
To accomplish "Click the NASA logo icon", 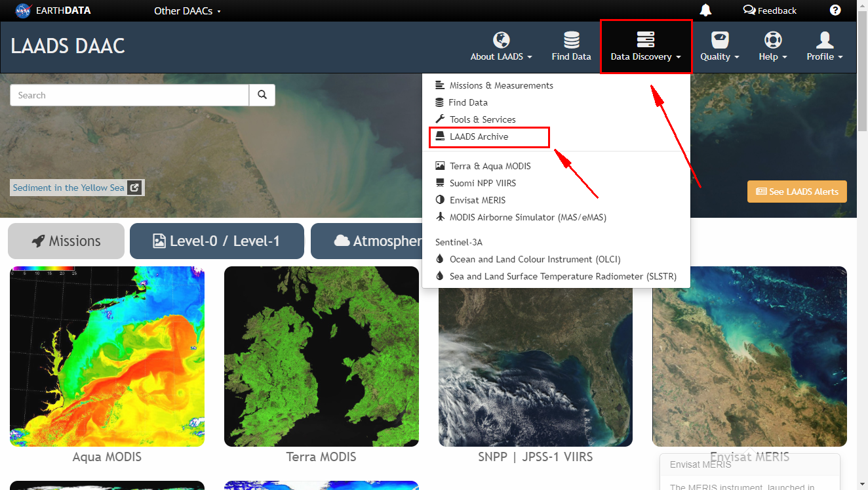I will coord(23,10).
